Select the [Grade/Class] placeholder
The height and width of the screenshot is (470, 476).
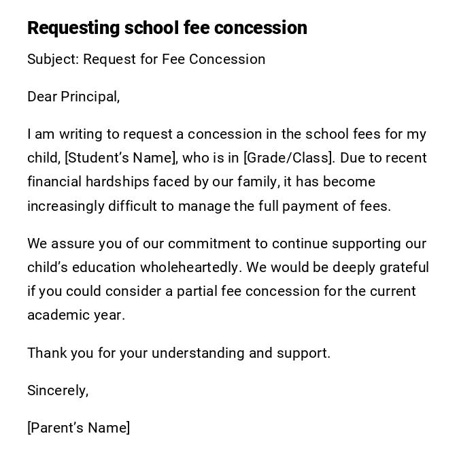click(x=289, y=158)
